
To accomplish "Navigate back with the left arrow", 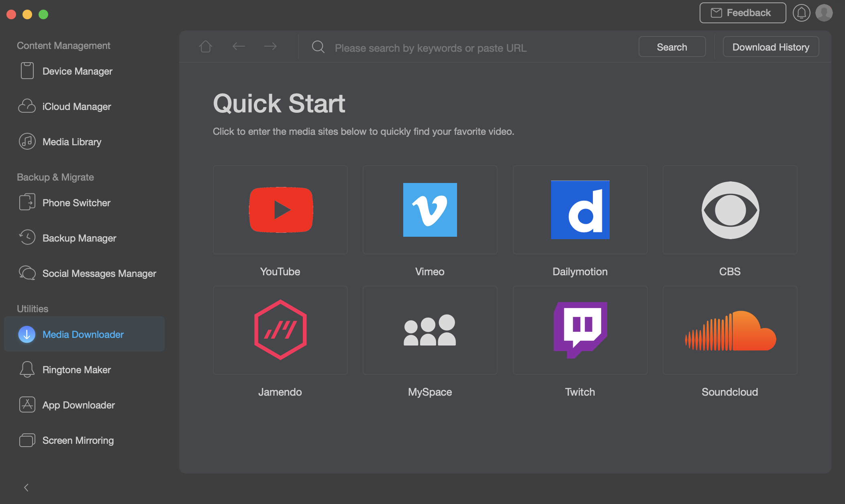I will pyautogui.click(x=239, y=47).
